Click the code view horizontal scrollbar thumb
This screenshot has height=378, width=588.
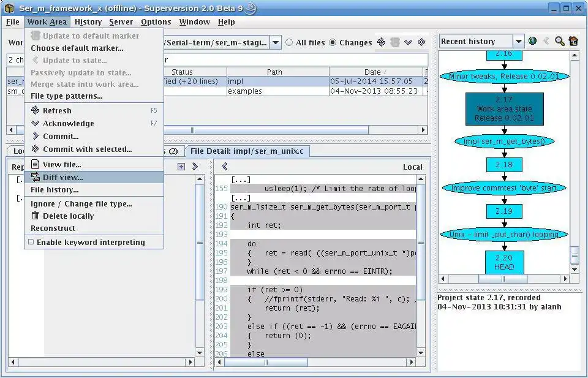pos(266,362)
